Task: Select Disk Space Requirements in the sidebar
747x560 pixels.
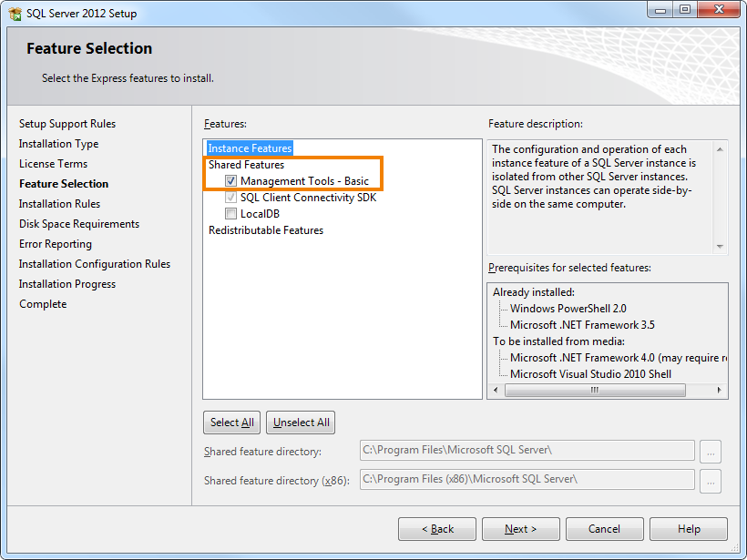Action: pyautogui.click(x=79, y=224)
